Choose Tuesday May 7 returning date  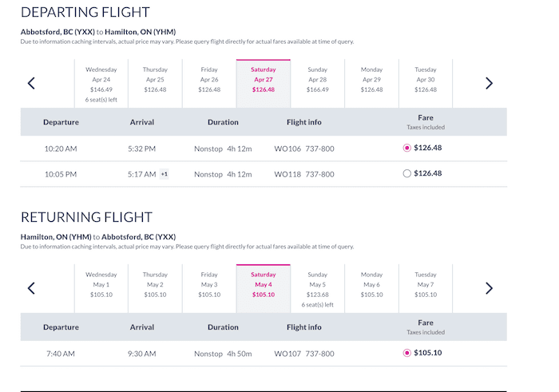(x=426, y=289)
